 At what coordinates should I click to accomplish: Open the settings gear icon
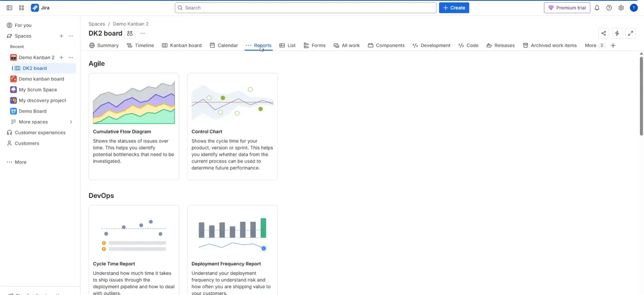(x=621, y=8)
